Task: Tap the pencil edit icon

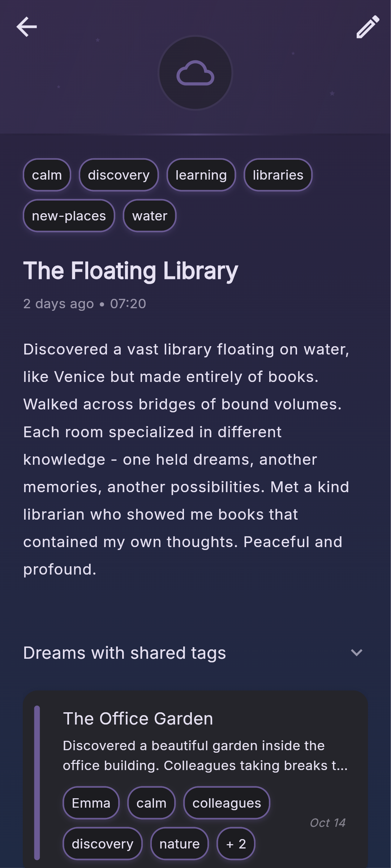Action: tap(368, 27)
